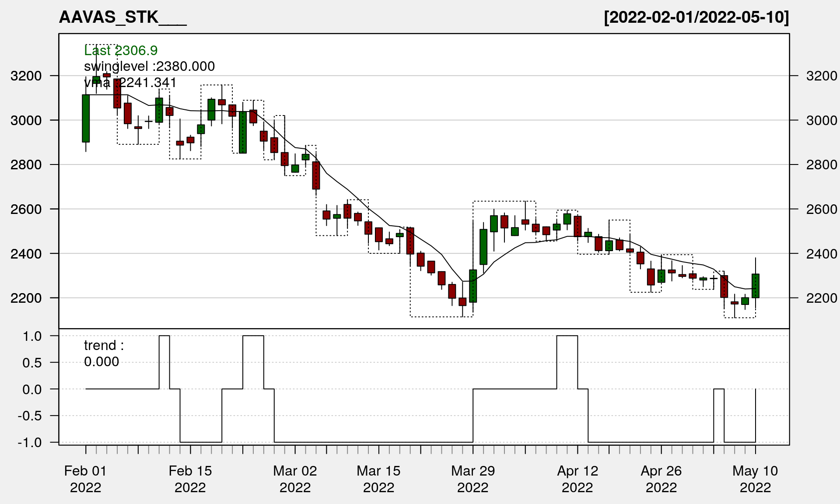Click the vma 2241.341 indicator label

130,83
